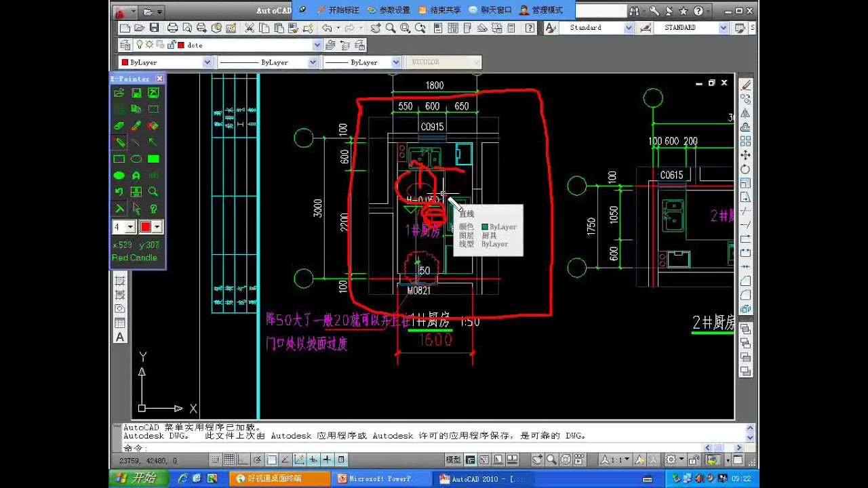Click the New drawing icon in toolbar

[125, 28]
